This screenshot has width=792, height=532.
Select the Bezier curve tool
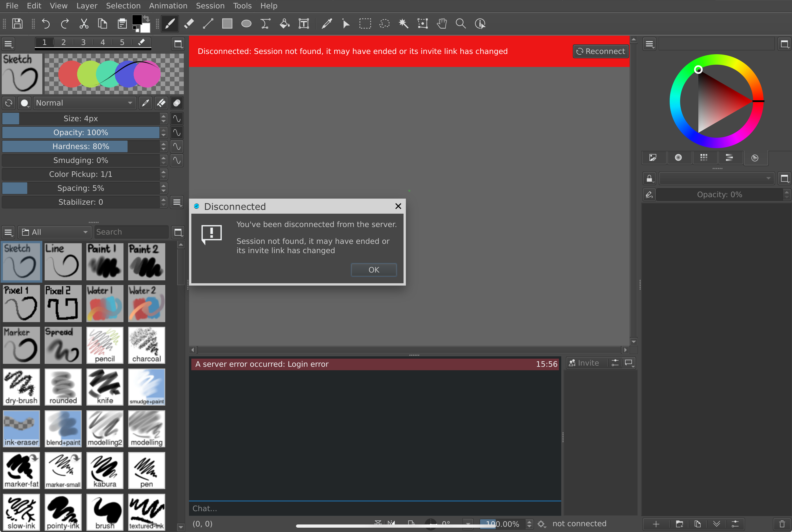click(x=265, y=24)
